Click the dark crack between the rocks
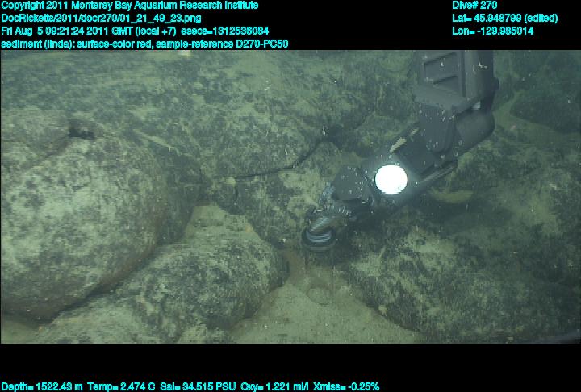Image resolution: width=581 pixels, height=392 pixels. [x=266, y=164]
